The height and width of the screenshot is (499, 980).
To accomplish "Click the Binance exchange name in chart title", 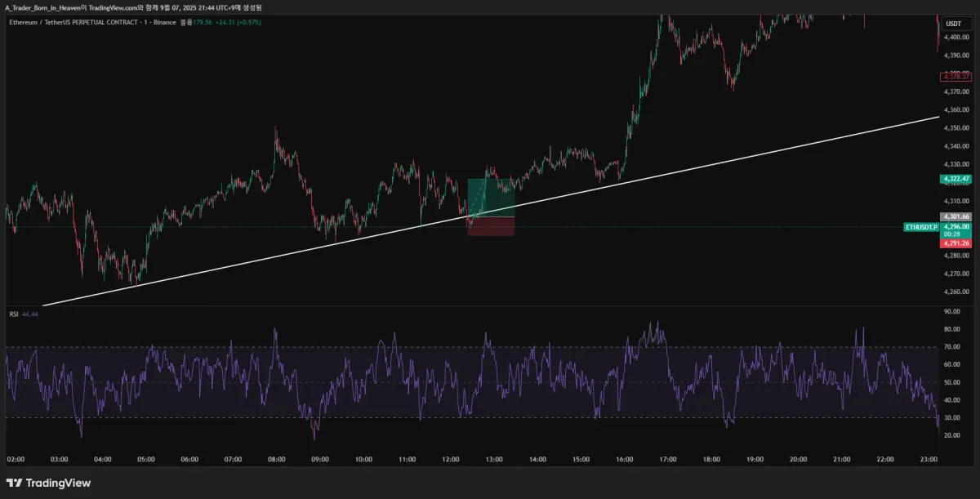I will coord(166,22).
